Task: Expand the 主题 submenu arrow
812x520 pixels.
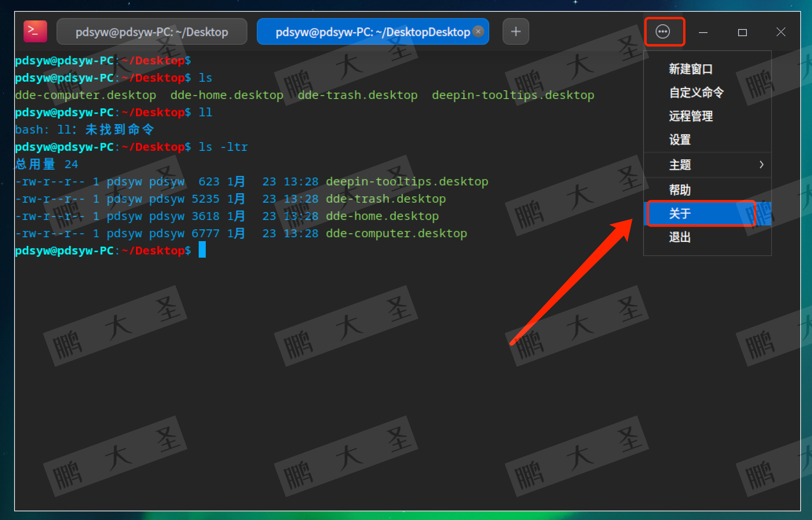Action: click(x=761, y=165)
